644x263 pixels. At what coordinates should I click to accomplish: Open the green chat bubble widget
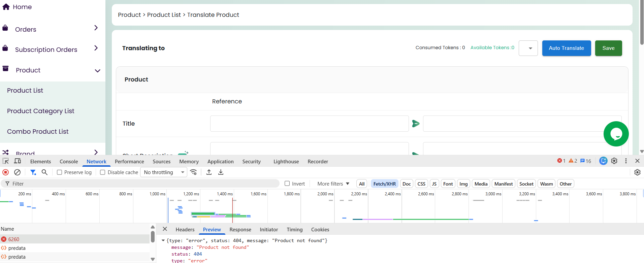coord(616,134)
